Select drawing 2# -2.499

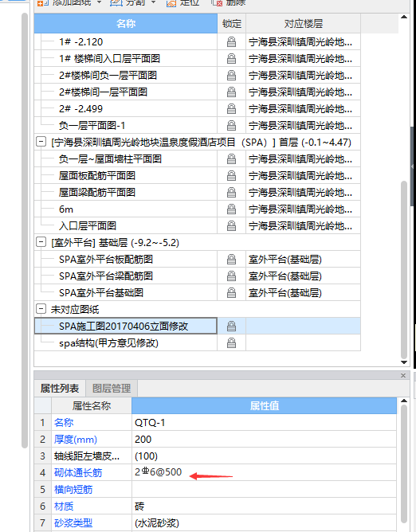(80, 109)
